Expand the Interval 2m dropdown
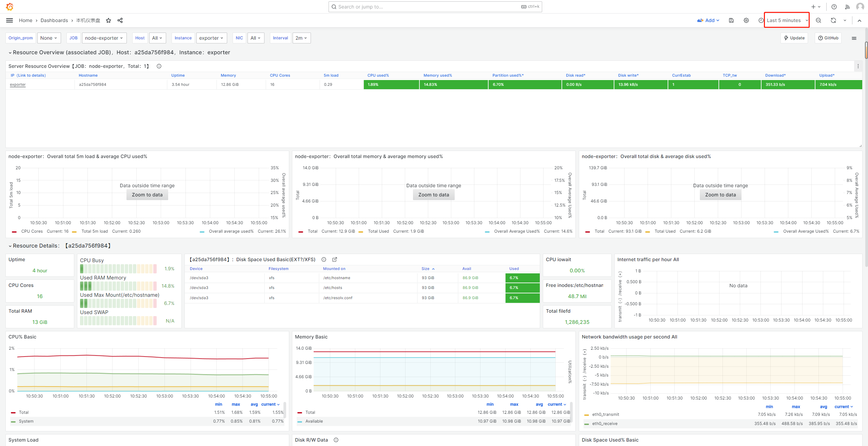The width and height of the screenshot is (868, 446). (301, 38)
